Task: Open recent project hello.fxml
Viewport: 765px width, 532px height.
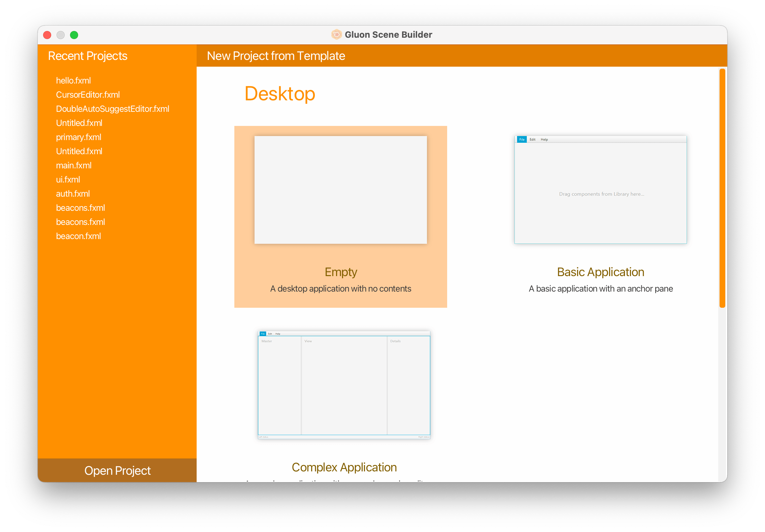Action: click(73, 80)
